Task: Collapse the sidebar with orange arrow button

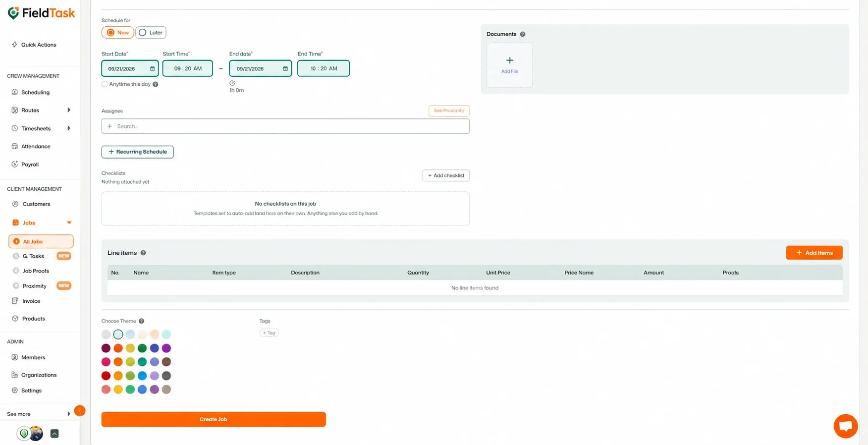Action: (79, 410)
